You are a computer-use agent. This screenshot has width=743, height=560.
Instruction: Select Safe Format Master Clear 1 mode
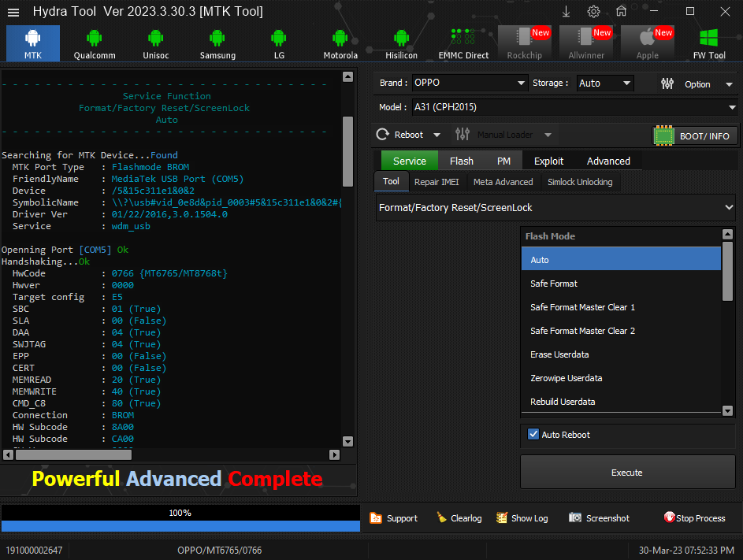point(582,307)
